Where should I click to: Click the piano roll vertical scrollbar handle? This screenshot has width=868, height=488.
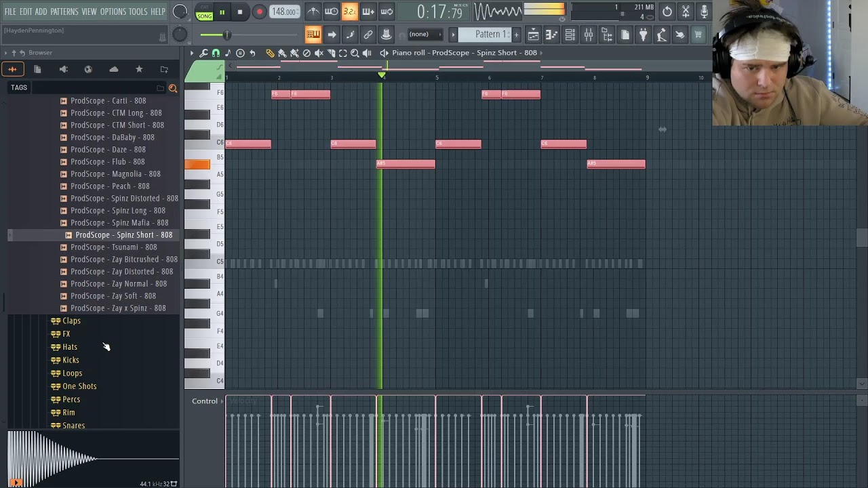pos(861,237)
